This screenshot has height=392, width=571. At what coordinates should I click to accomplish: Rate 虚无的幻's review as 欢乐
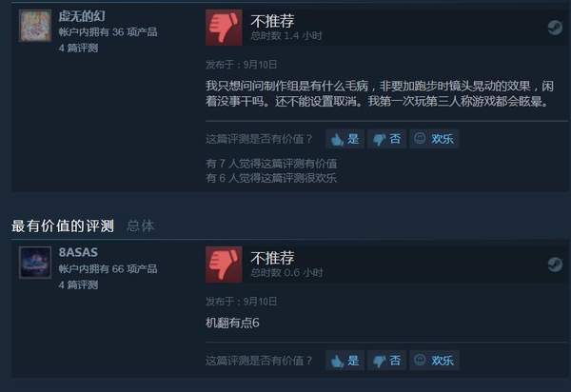434,139
